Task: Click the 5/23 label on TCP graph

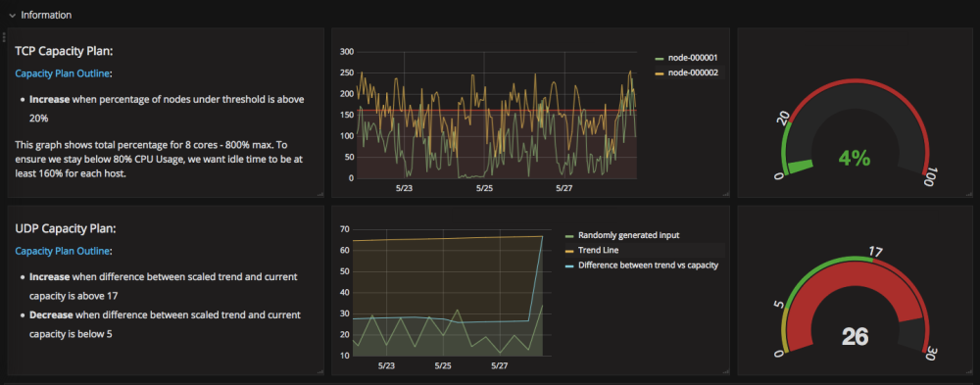Action: (404, 187)
